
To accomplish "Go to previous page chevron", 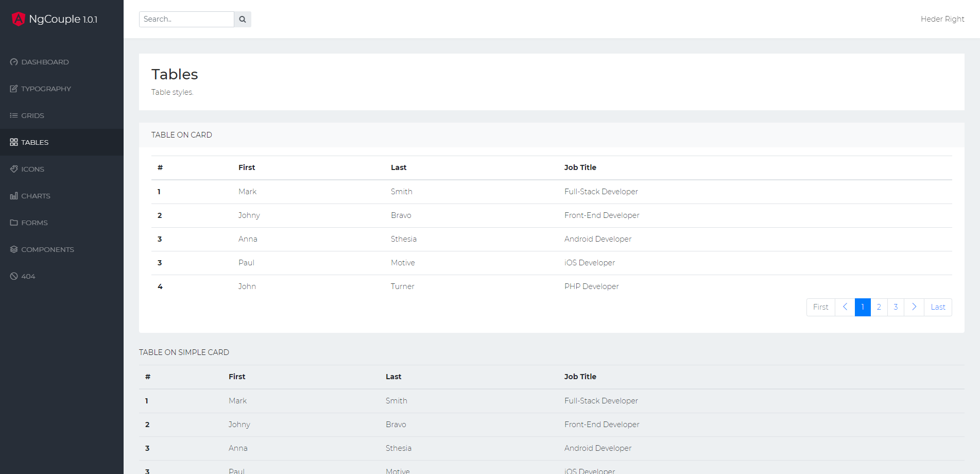I will [845, 307].
